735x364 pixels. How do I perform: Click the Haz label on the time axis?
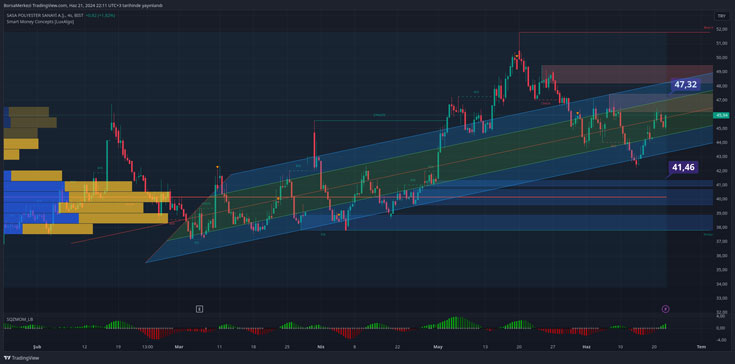586,347
